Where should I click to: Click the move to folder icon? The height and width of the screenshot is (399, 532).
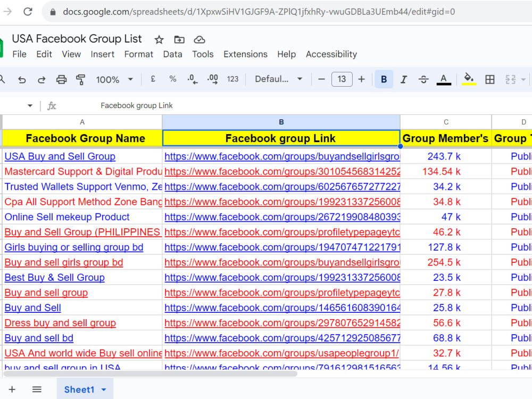(x=179, y=40)
